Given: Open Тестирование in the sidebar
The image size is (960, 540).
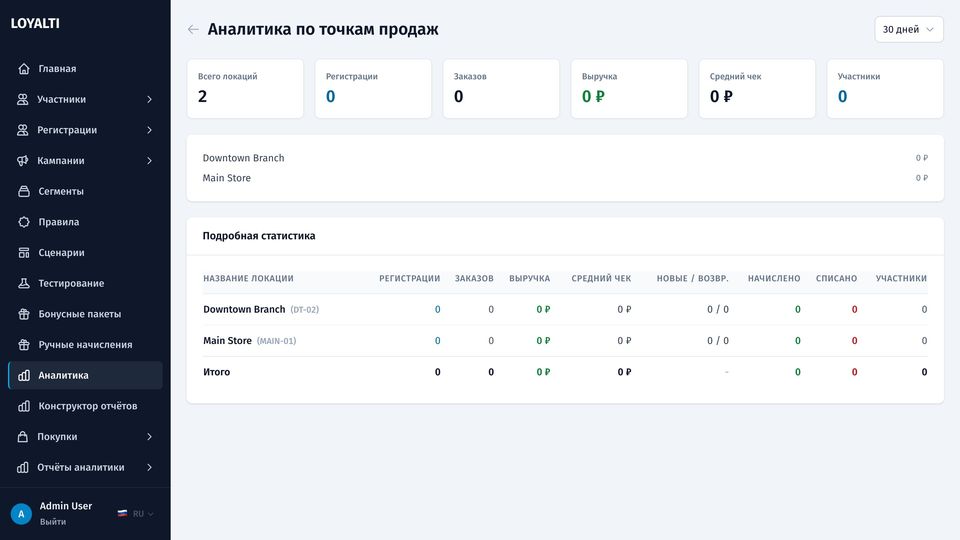Looking at the screenshot, I should coord(85,283).
